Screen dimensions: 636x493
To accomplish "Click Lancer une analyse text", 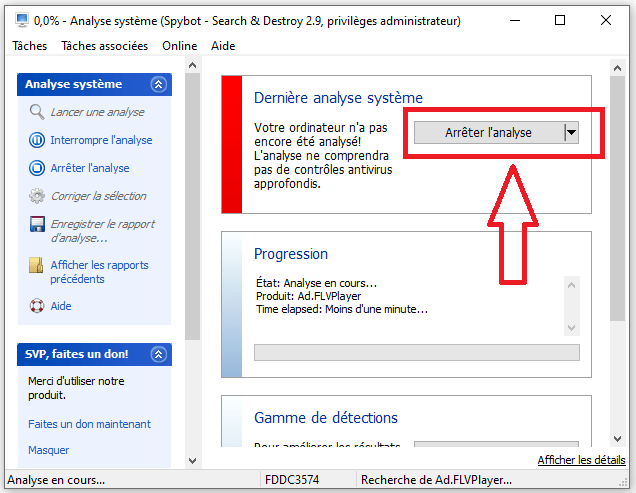I will pos(97,112).
